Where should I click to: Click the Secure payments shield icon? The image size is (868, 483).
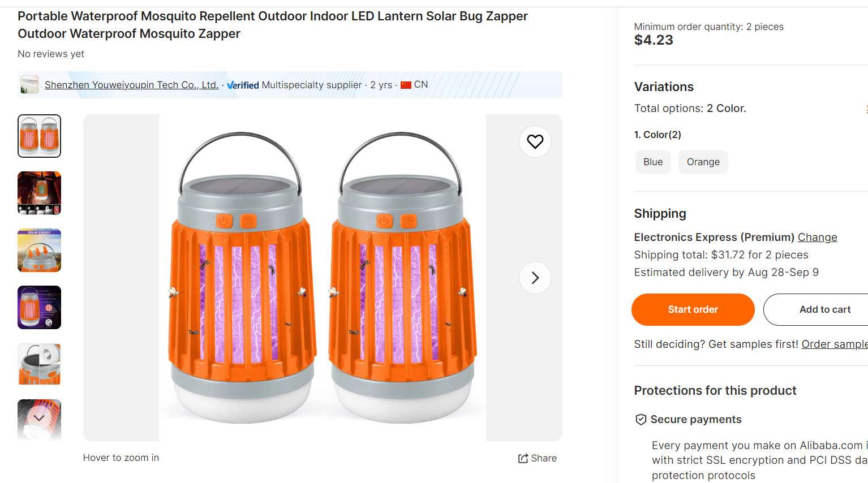click(641, 419)
